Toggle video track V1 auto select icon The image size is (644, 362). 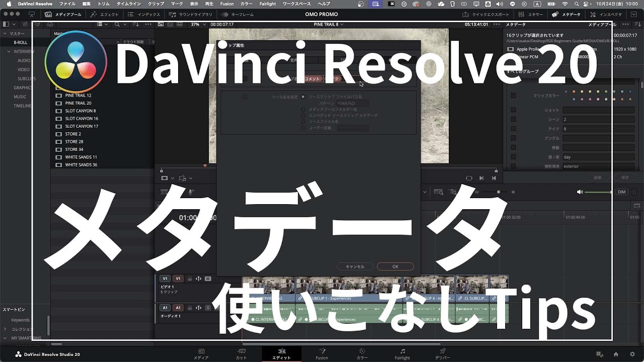198,279
